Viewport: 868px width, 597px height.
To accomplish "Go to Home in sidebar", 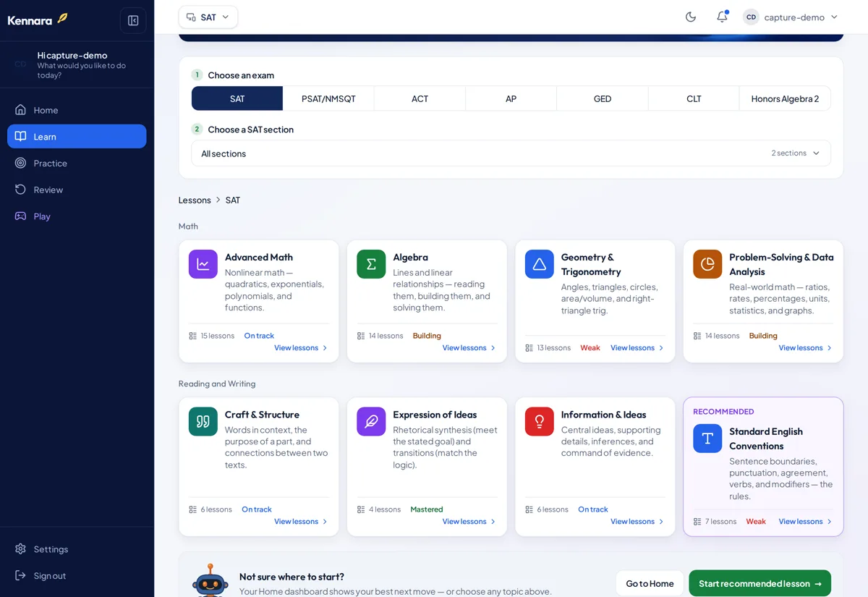I will (77, 110).
